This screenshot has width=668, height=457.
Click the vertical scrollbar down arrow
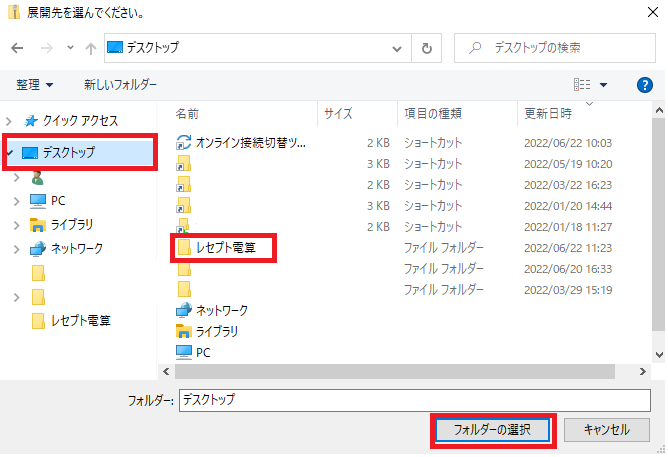click(x=659, y=354)
